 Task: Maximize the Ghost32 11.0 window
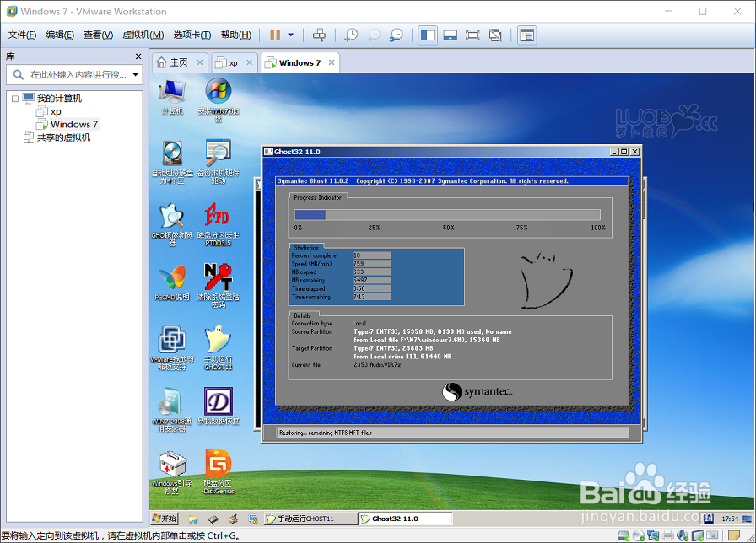tap(624, 152)
